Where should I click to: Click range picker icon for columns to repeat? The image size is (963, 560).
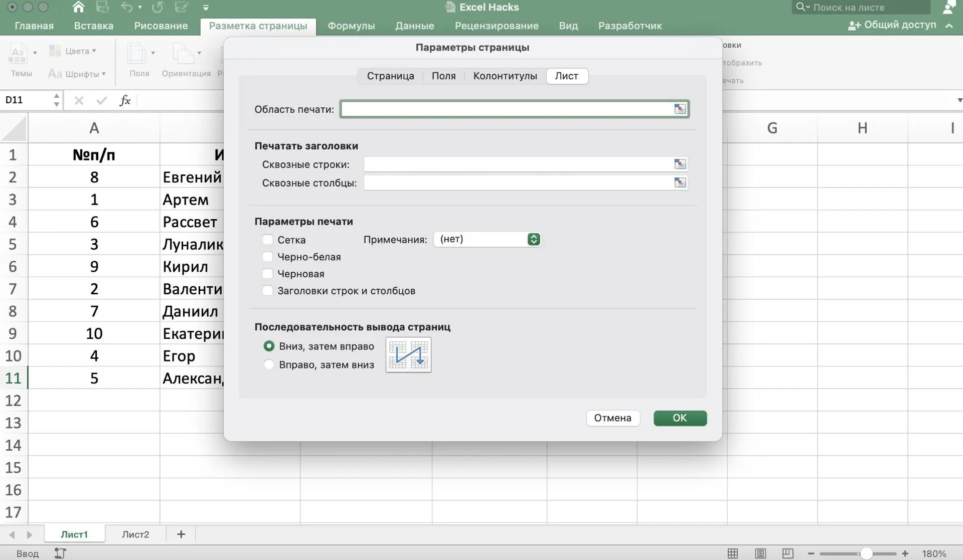680,182
